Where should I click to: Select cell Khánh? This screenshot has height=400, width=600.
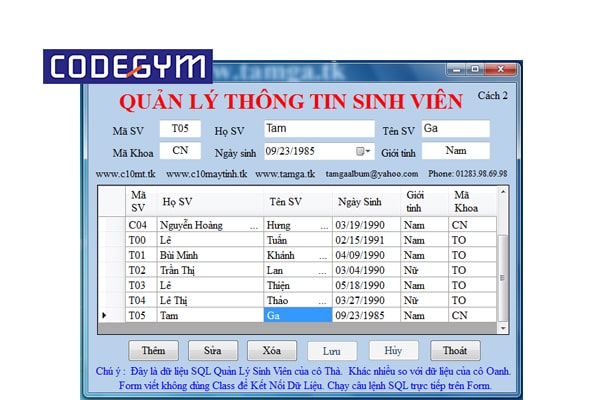pos(298,255)
